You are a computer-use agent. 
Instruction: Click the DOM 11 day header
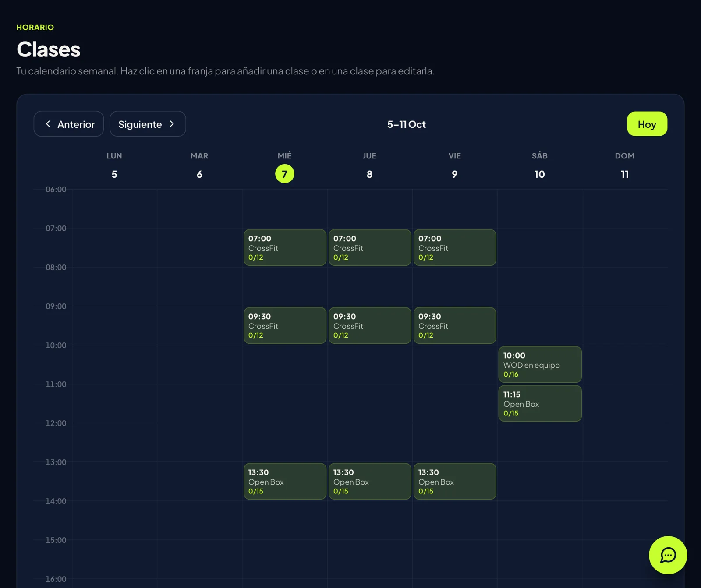pyautogui.click(x=624, y=165)
